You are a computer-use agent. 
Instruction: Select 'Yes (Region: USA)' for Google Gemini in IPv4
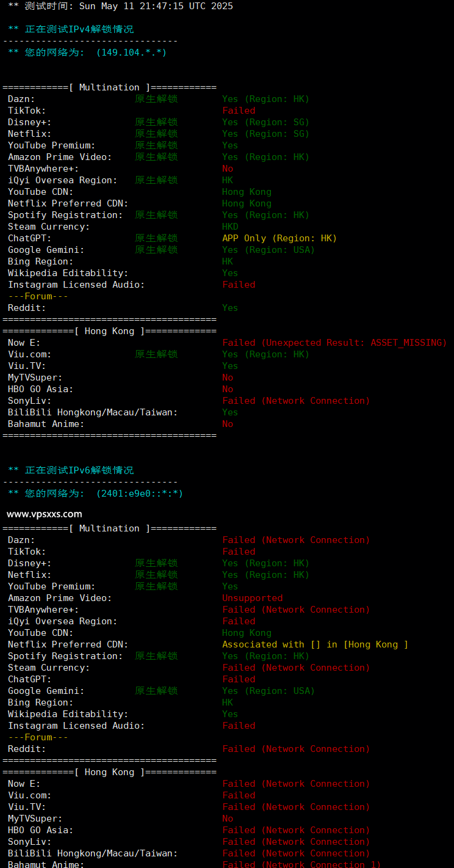[x=268, y=250]
